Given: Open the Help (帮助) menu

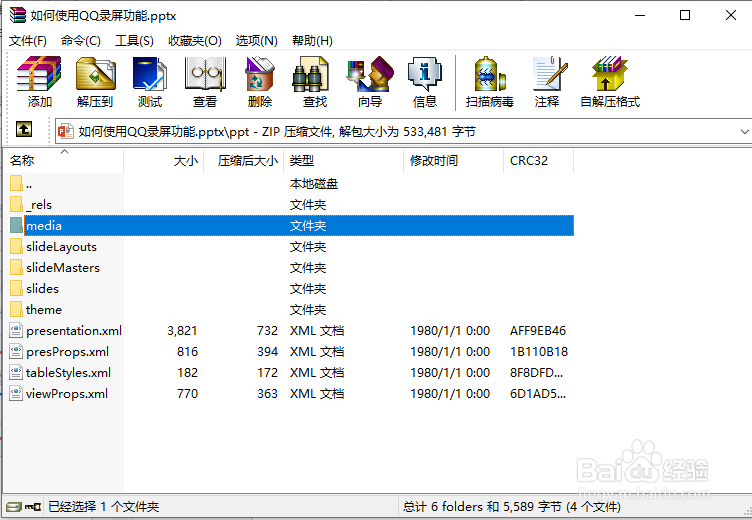Looking at the screenshot, I should (x=312, y=41).
